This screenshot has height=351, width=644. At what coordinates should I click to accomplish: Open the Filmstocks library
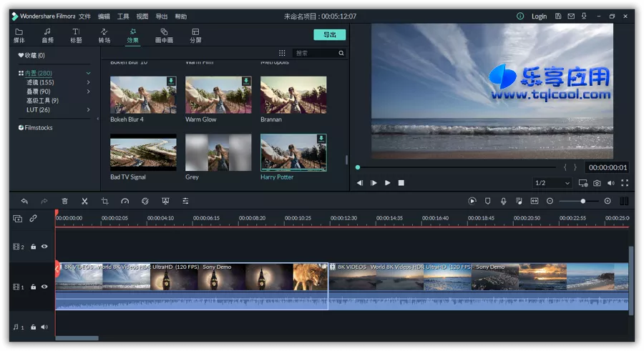tap(35, 128)
